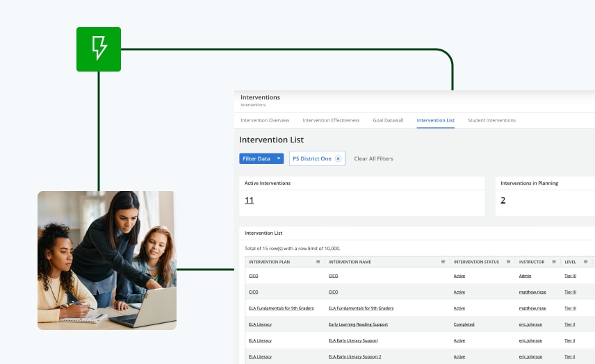Open the Level column menu icon
This screenshot has height=364, width=595.
585,262
